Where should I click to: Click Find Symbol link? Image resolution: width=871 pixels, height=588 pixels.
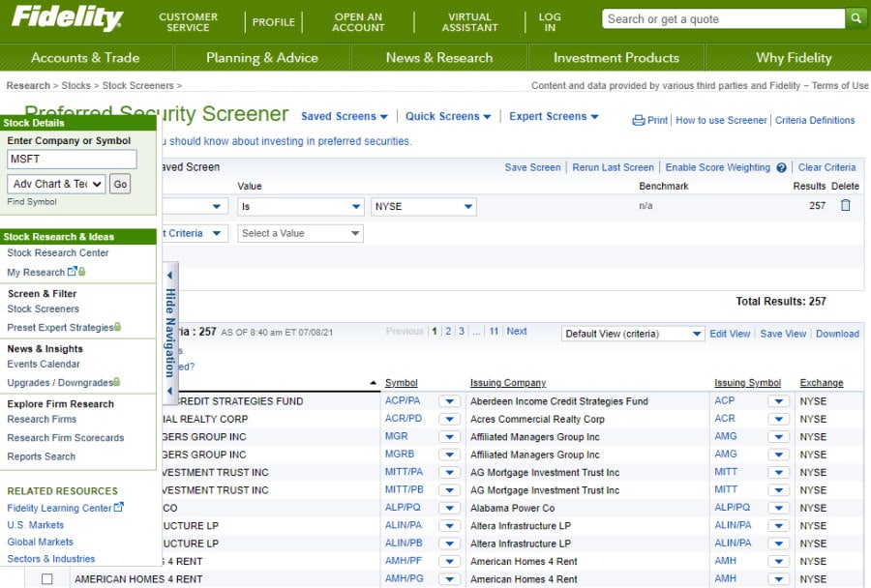pos(32,201)
